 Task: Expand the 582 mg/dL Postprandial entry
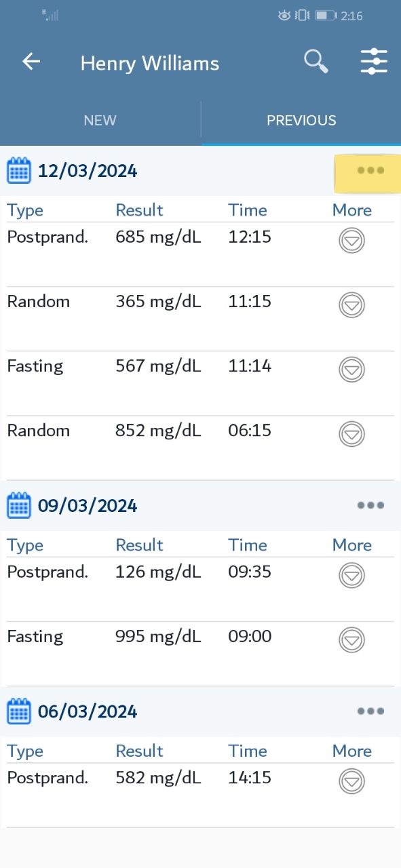pyautogui.click(x=351, y=781)
